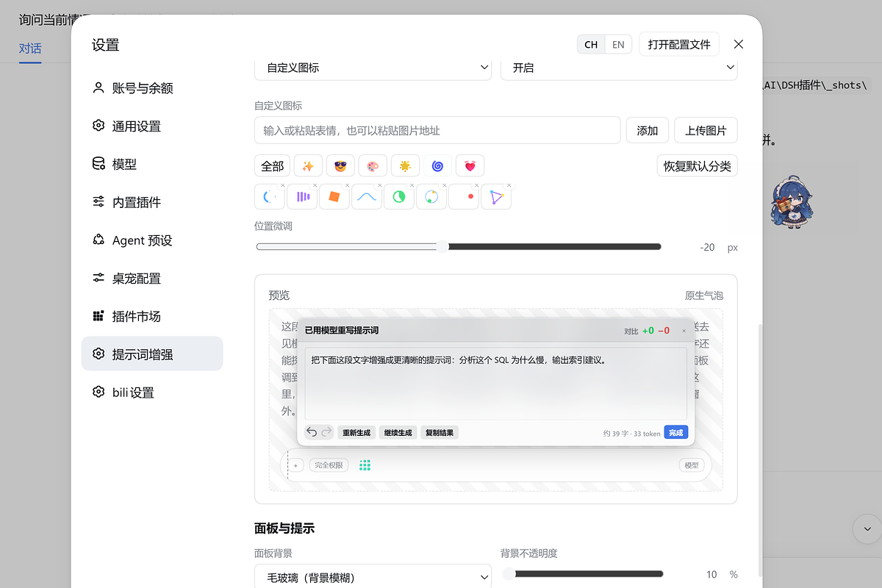Click the 原生气泡 label in preview
Image resolution: width=882 pixels, height=588 pixels.
pyautogui.click(x=704, y=295)
